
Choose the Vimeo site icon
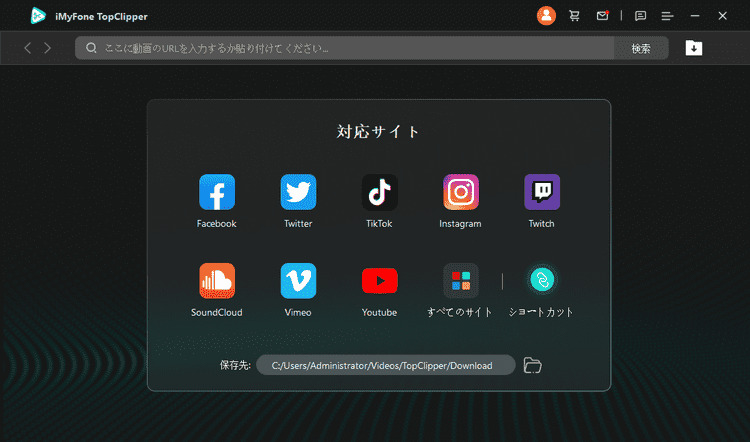pos(298,281)
